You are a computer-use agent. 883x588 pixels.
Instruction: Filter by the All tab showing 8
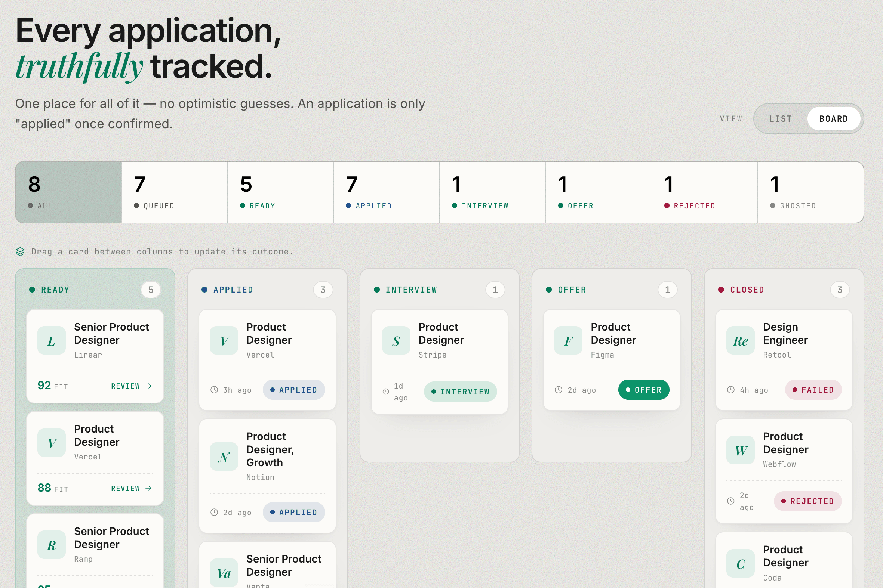tap(68, 192)
